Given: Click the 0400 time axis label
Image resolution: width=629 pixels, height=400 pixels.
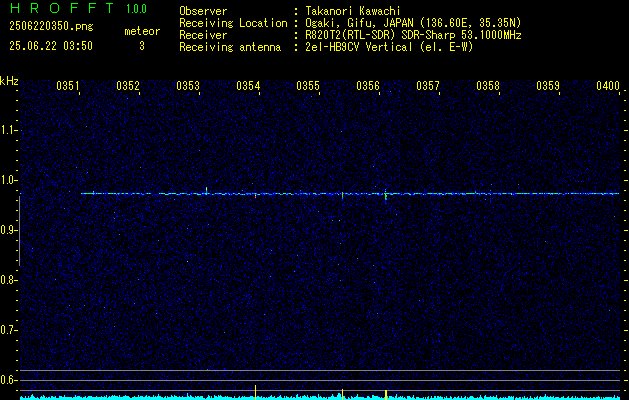Looking at the screenshot, I should (x=608, y=86).
